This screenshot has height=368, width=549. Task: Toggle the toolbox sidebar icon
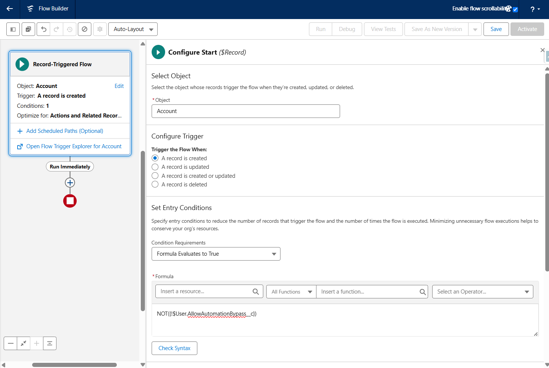[x=13, y=29]
